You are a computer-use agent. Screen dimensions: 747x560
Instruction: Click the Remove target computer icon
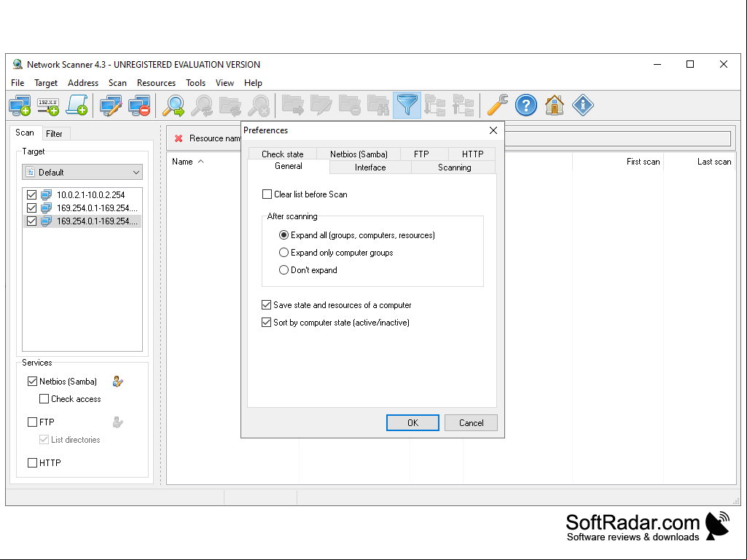[x=139, y=106]
